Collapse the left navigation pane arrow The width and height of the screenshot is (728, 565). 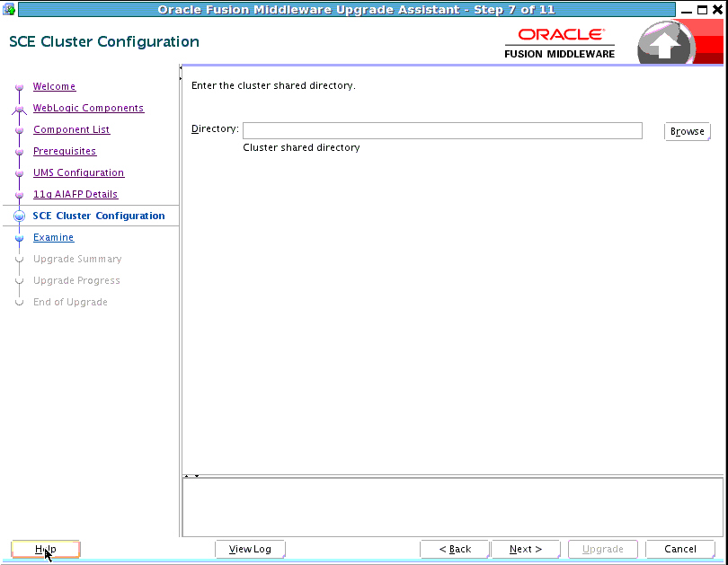(x=181, y=68)
